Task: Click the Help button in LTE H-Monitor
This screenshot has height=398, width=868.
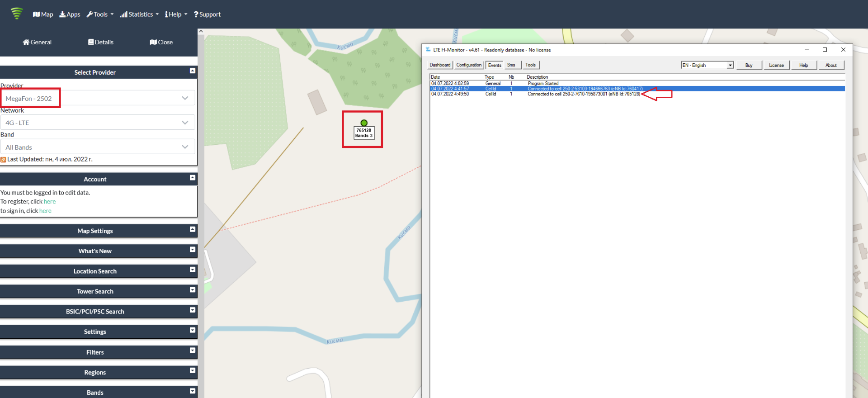Action: point(804,65)
